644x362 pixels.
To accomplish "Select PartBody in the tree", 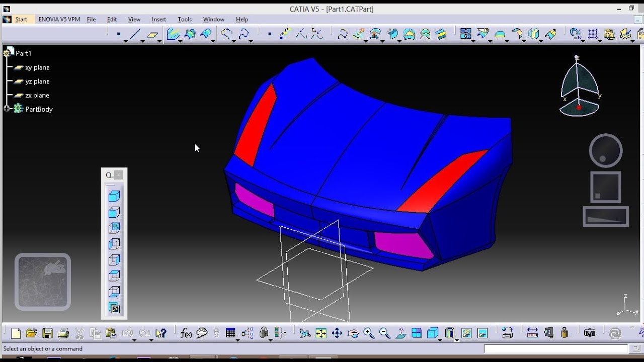I will (x=39, y=109).
